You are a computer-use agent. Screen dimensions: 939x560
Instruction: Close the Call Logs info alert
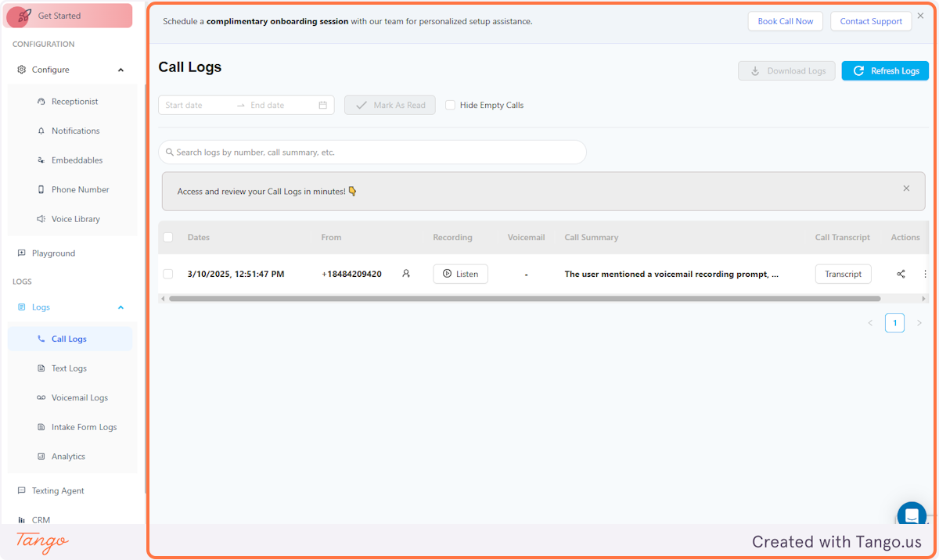[906, 188]
